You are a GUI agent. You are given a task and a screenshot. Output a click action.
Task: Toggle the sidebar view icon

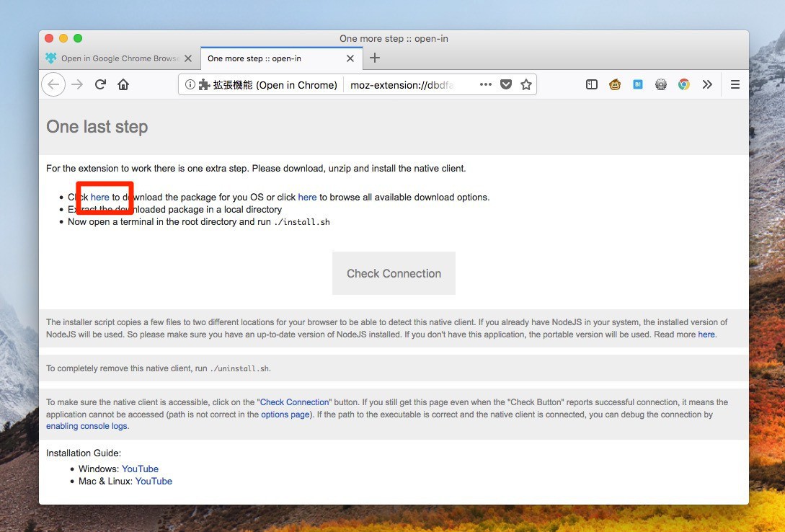(592, 84)
